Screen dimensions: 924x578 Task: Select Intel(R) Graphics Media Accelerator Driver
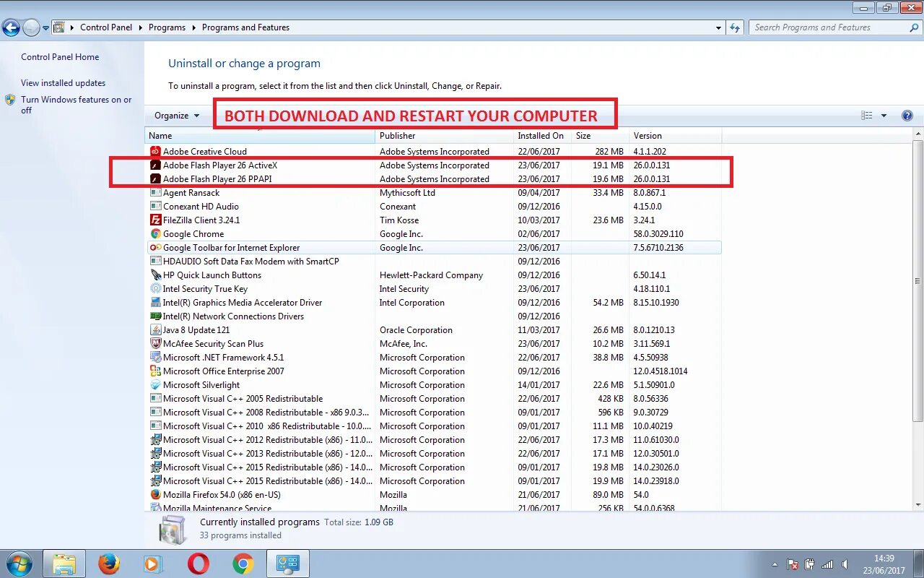point(433,303)
